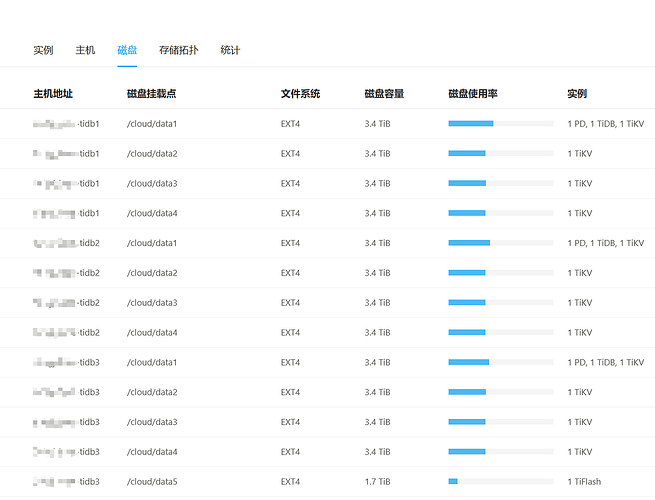Click '1 PD, 1 TiDB, 1 TiKV' on tidb2

606,243
